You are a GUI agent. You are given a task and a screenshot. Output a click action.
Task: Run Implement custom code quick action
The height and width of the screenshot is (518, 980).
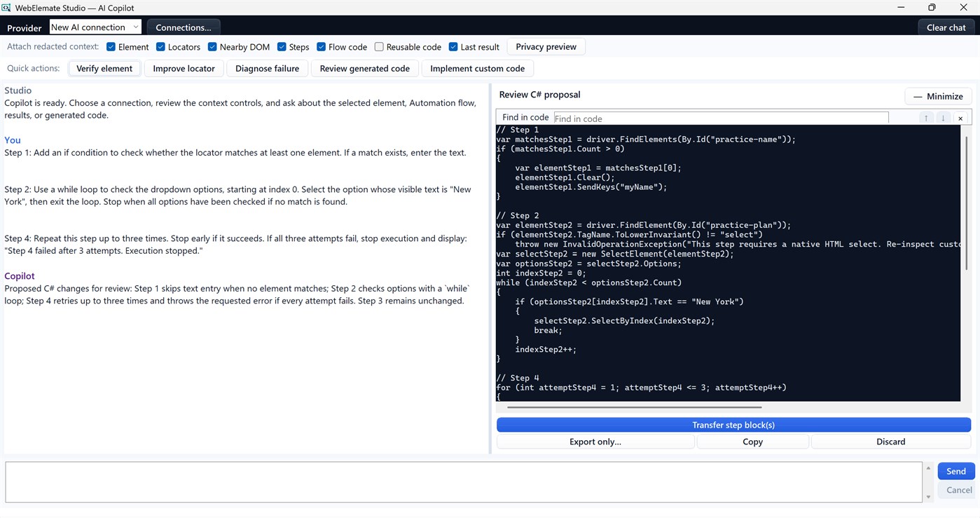click(x=477, y=68)
